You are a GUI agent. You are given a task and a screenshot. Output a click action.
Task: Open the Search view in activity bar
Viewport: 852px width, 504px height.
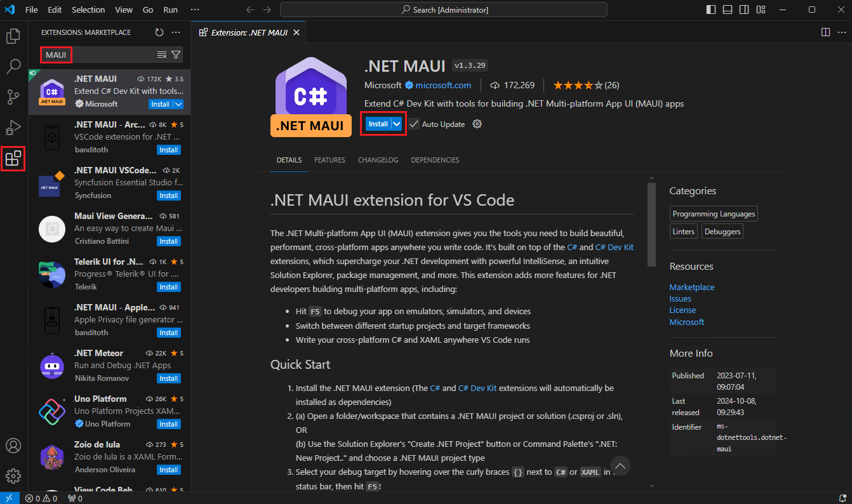pos(13,66)
